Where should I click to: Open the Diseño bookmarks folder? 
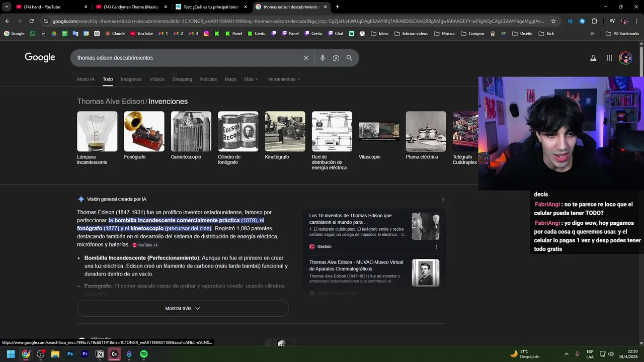point(522,34)
